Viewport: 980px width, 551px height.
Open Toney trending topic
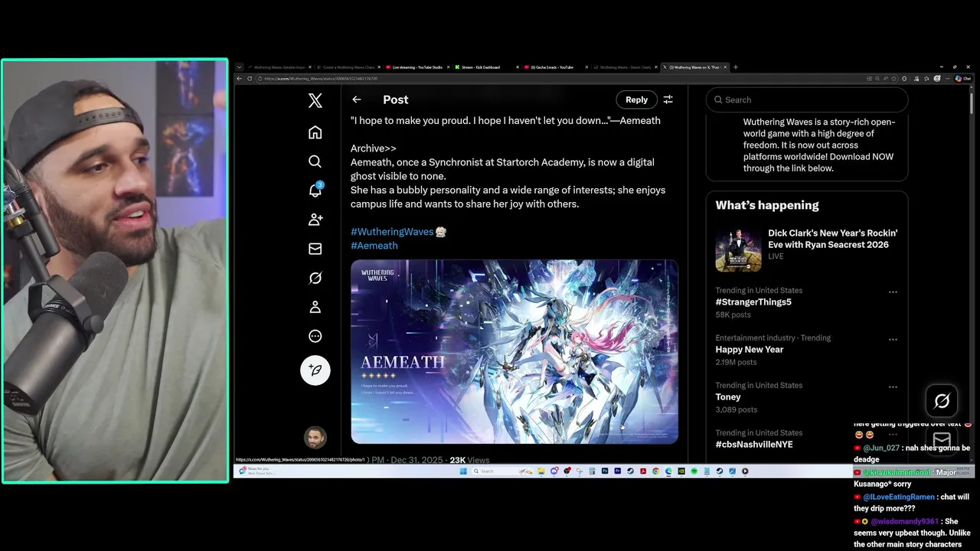(x=728, y=397)
